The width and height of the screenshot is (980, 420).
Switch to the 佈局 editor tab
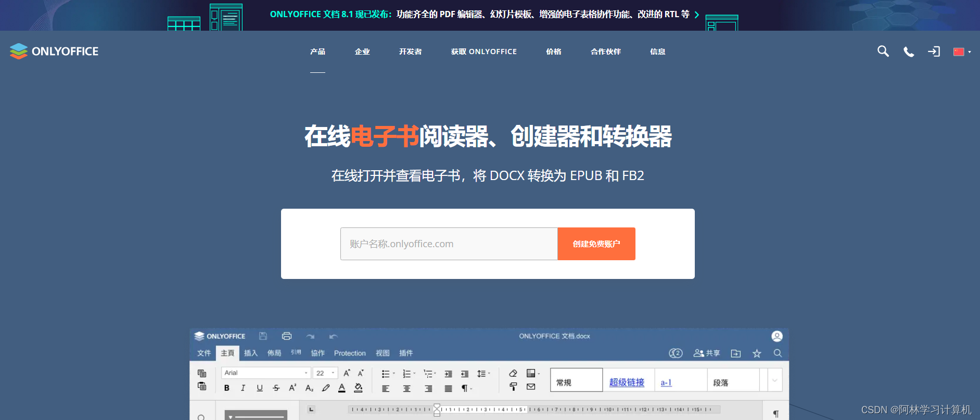coord(274,353)
